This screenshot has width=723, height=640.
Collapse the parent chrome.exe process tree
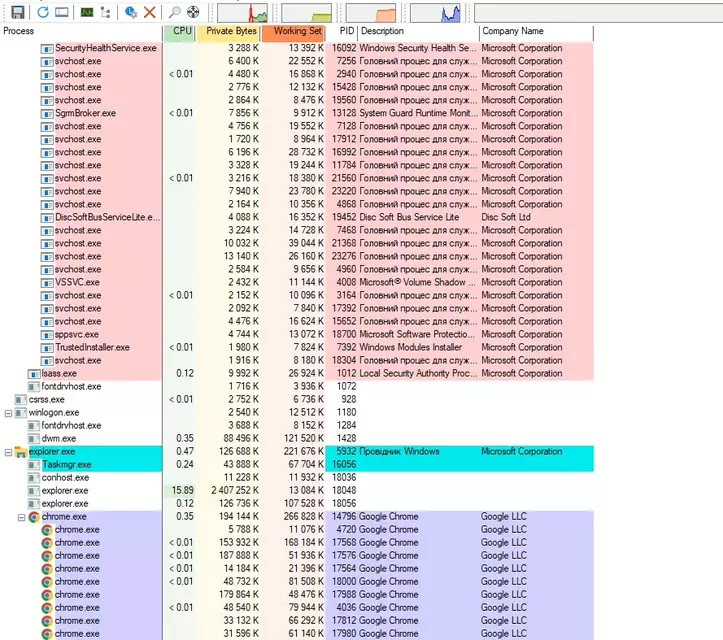21,517
